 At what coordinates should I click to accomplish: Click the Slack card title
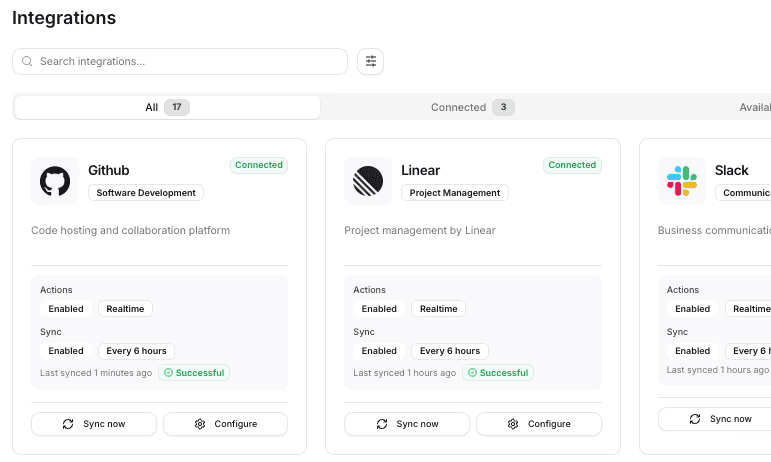coord(732,171)
